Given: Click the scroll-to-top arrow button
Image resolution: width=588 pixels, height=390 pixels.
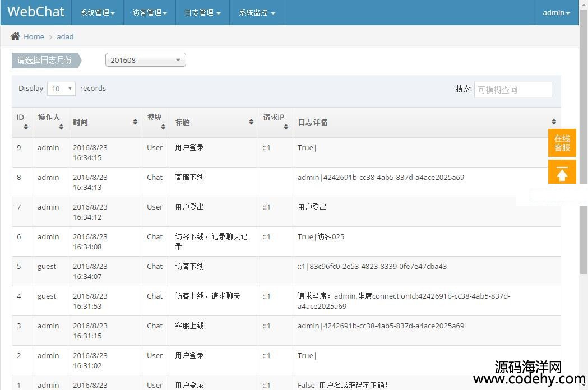Looking at the screenshot, I should (562, 173).
